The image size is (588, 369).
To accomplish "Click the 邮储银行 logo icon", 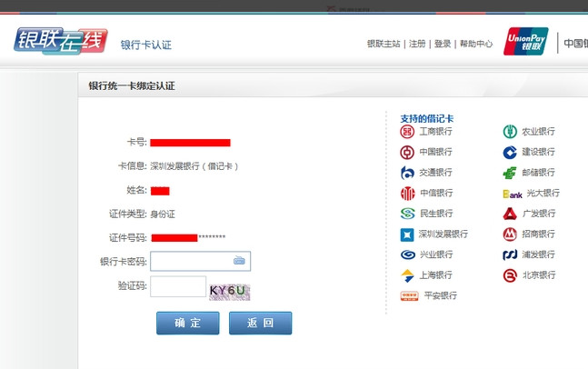I will click(510, 173).
